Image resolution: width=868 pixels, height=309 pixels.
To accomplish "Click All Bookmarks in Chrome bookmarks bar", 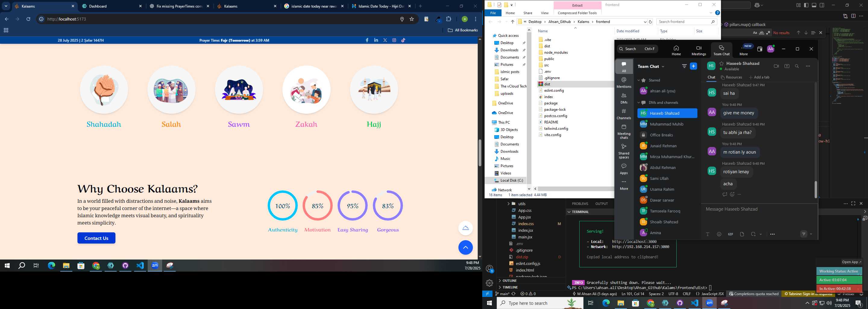I will click(463, 30).
